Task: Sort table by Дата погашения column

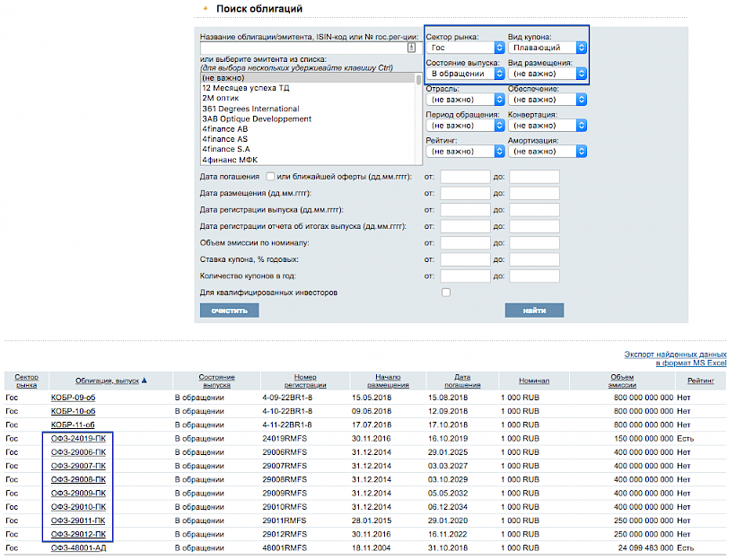Action: [x=462, y=381]
